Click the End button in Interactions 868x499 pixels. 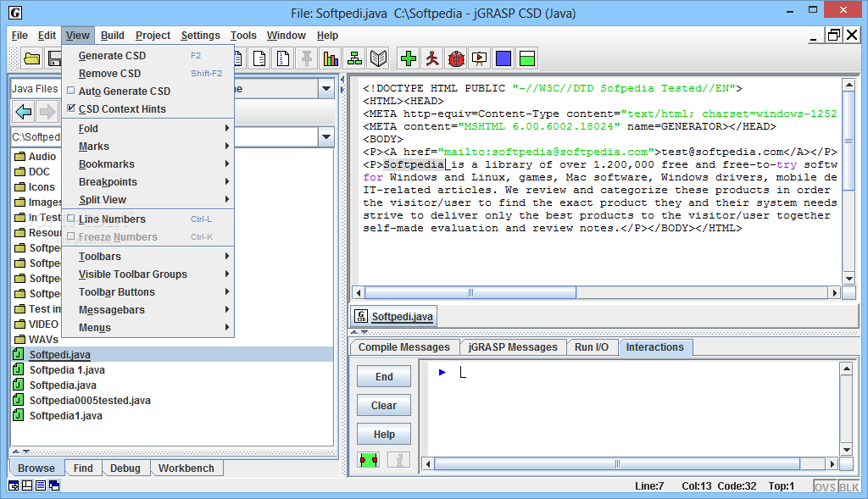click(384, 376)
